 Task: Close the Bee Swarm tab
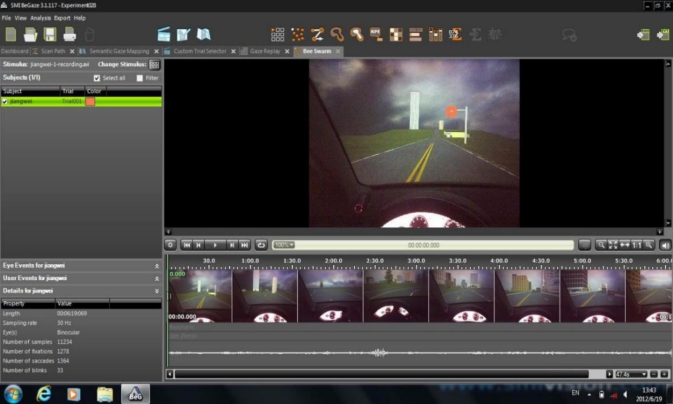tap(338, 51)
